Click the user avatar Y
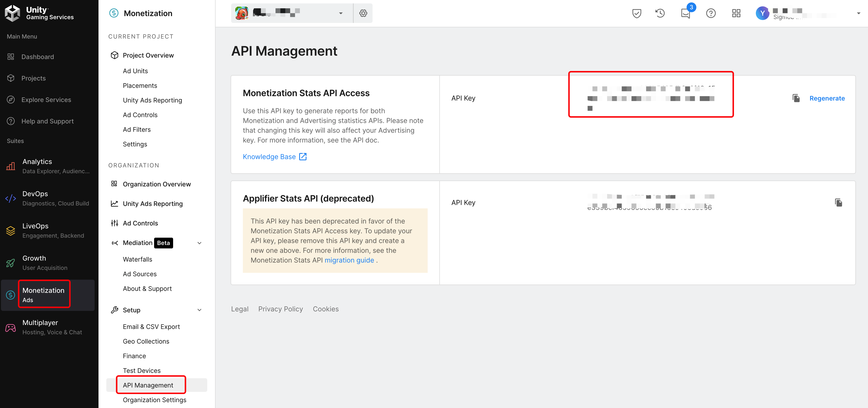Image resolution: width=868 pixels, height=408 pixels. click(762, 13)
